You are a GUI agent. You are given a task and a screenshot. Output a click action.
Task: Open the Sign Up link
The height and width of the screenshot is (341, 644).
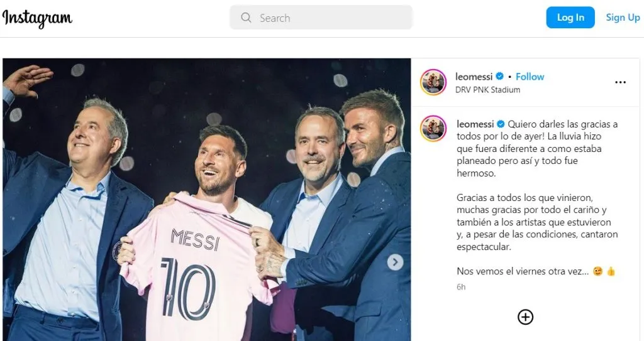click(623, 18)
